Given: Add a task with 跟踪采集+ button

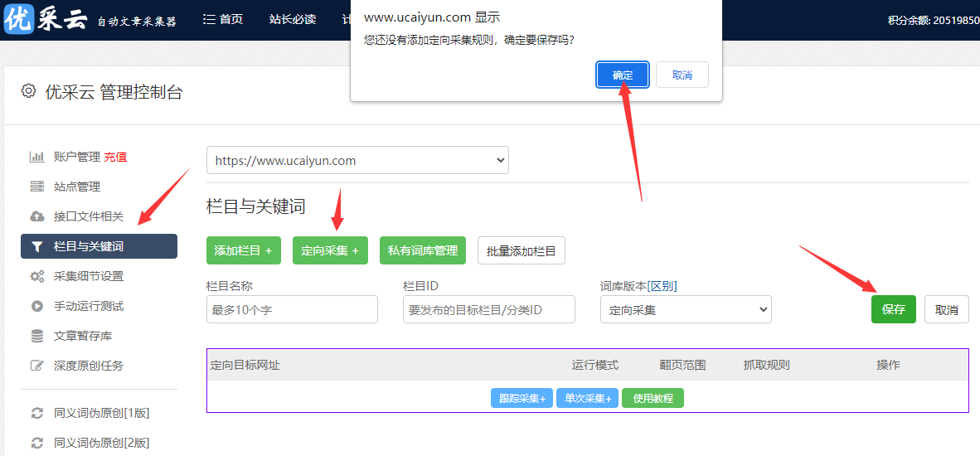Looking at the screenshot, I should pyautogui.click(x=522, y=399).
